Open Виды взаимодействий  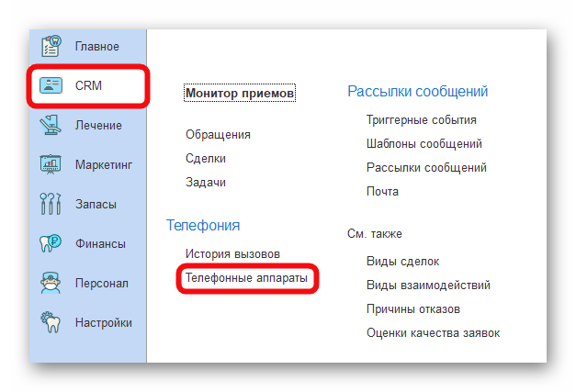[428, 286]
